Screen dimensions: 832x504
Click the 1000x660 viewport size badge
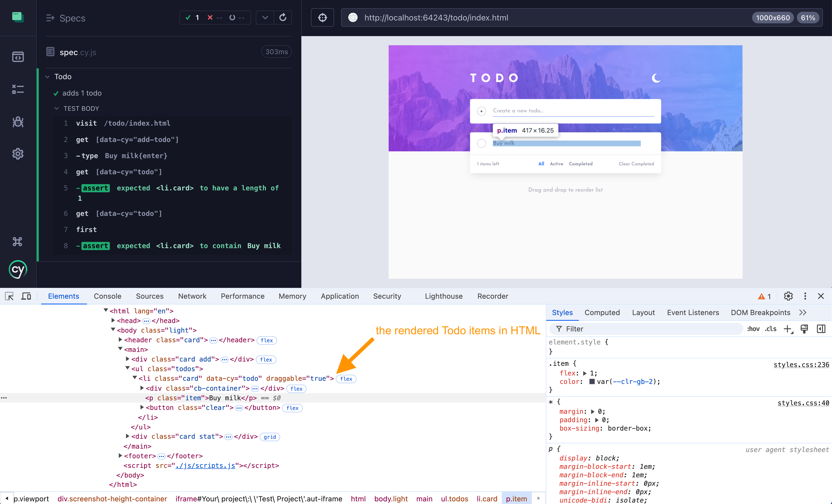773,18
